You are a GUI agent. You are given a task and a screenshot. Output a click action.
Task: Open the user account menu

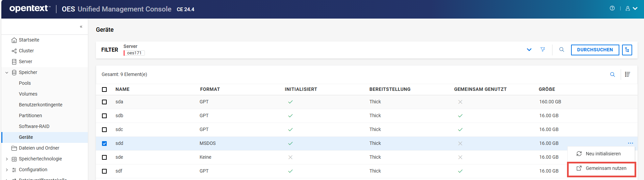tap(631, 9)
